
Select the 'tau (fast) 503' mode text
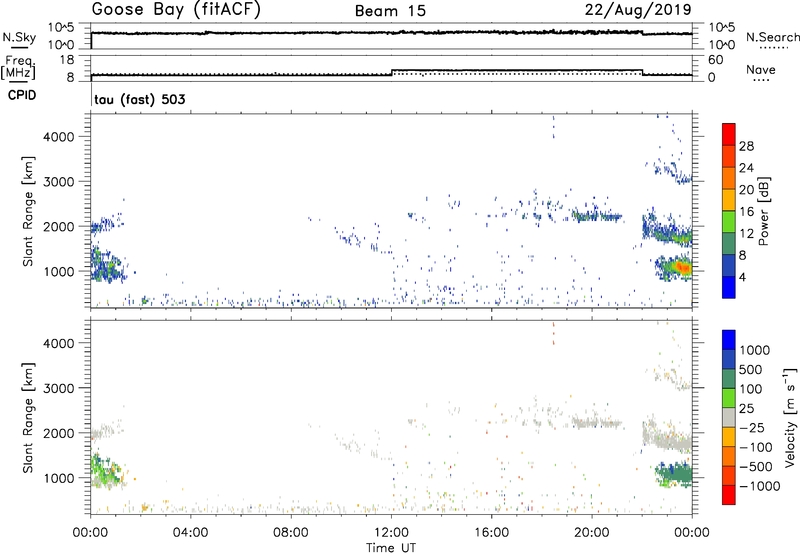[140, 99]
